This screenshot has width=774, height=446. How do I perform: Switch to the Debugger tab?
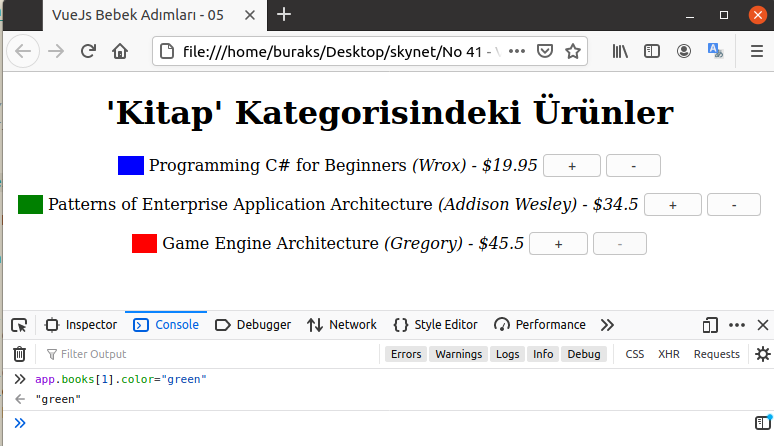click(x=253, y=325)
